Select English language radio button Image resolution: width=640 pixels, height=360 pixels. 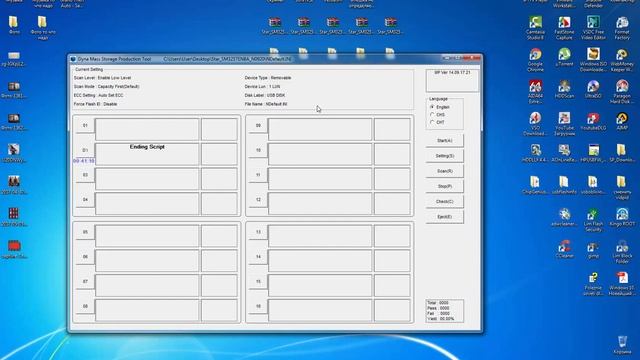point(432,107)
